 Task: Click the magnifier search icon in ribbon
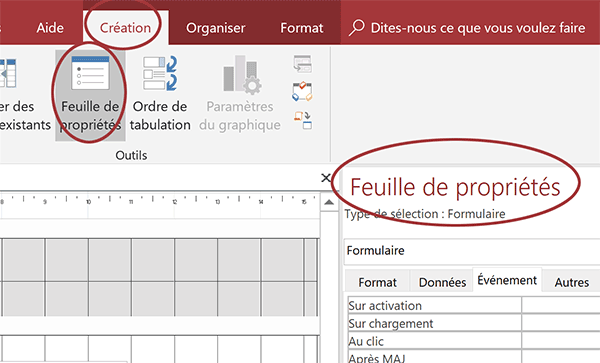[x=357, y=28]
